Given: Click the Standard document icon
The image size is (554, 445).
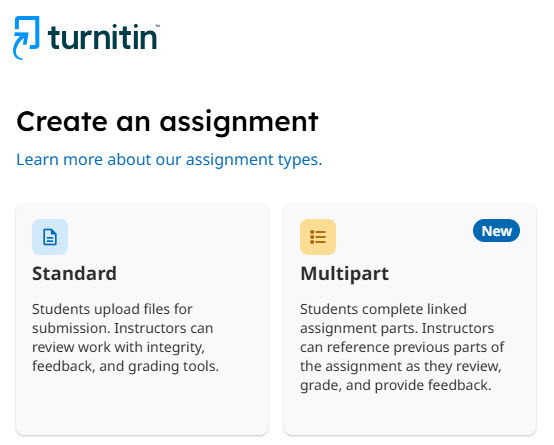Looking at the screenshot, I should [x=50, y=237].
